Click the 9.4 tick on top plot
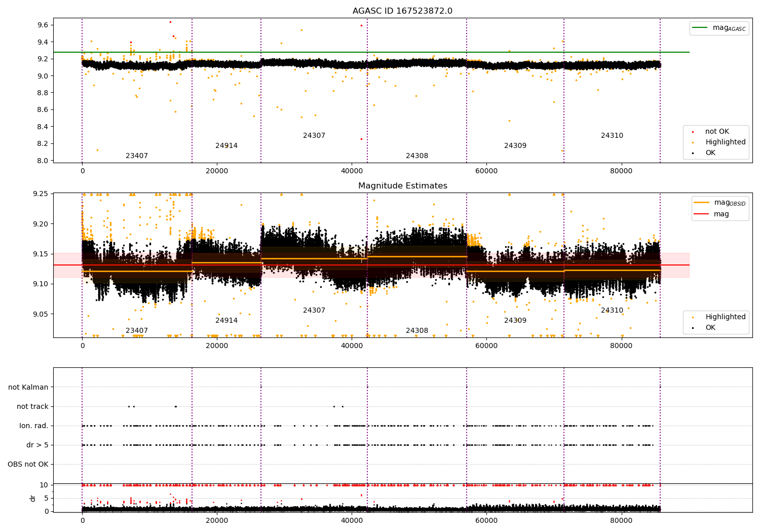Viewport: 760px width, 532px height. pos(43,42)
